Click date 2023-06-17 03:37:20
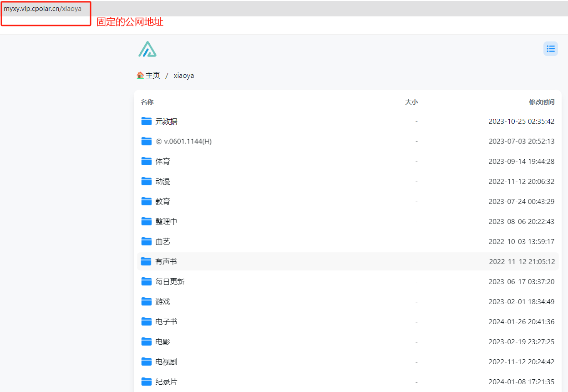This screenshot has height=392, width=568. 522,282
